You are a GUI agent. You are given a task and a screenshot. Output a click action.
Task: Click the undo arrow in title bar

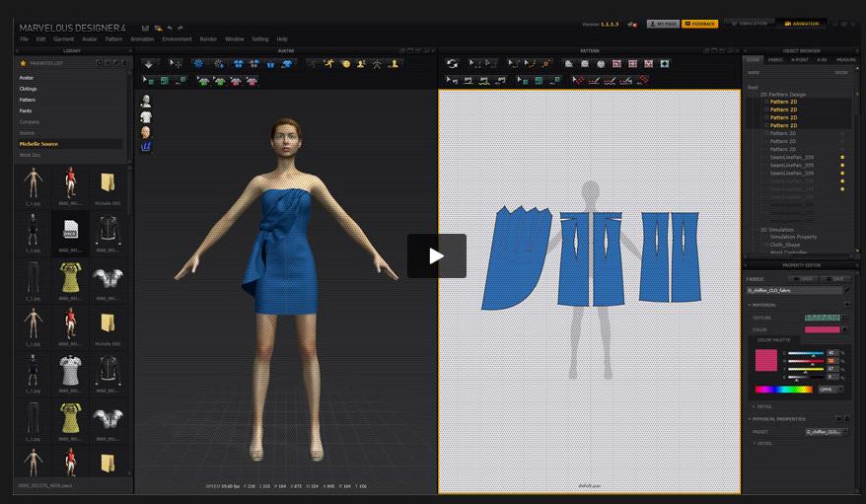click(x=170, y=29)
